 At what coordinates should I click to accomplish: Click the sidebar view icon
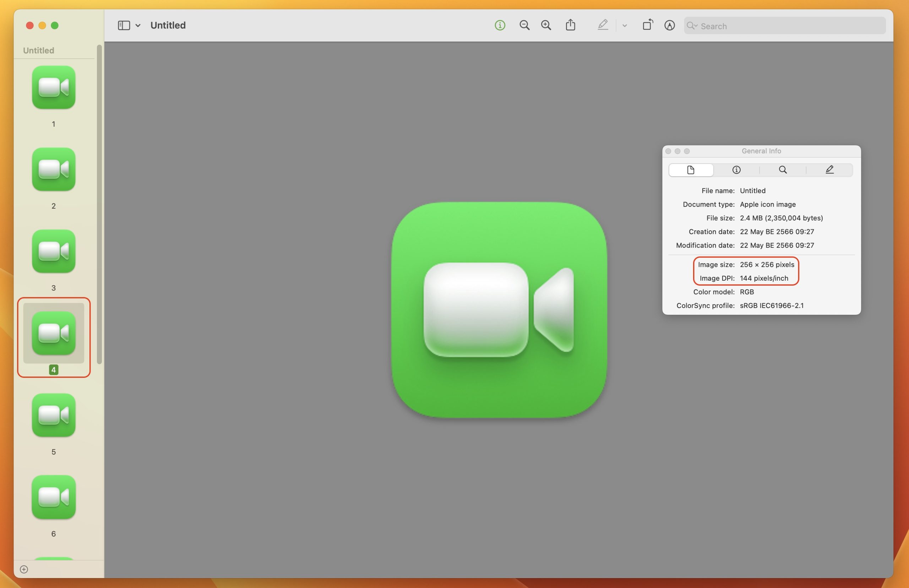124,25
